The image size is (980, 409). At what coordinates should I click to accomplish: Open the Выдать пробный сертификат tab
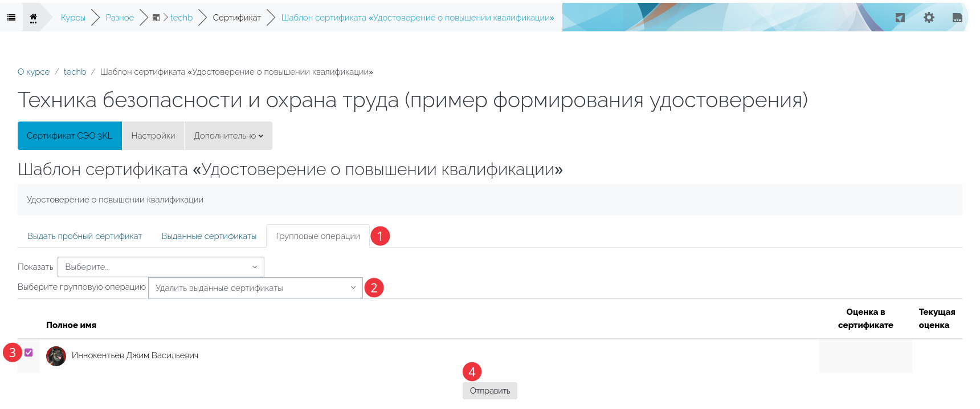coord(84,236)
